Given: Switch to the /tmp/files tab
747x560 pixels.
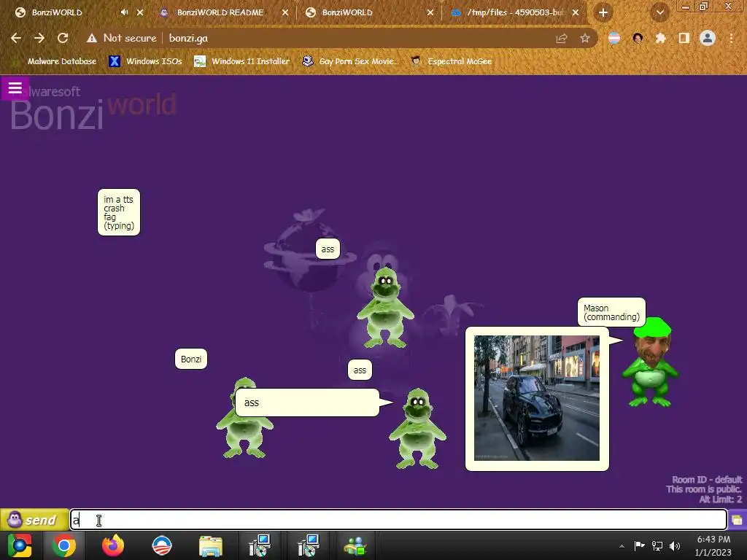Looking at the screenshot, I should tap(516, 12).
